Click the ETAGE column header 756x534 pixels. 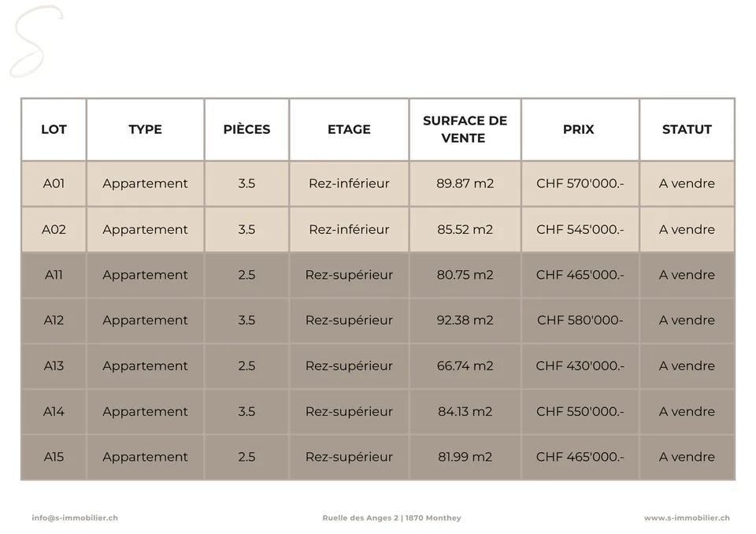point(349,129)
